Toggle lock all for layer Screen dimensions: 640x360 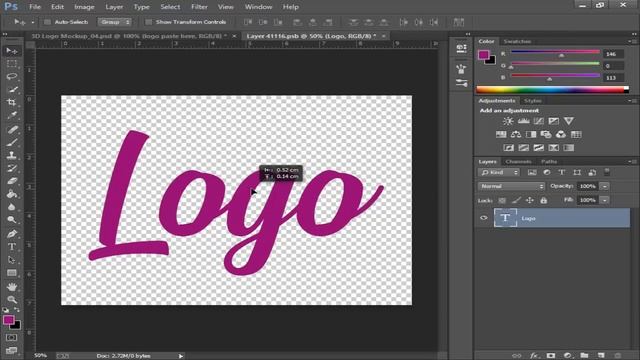click(x=543, y=200)
